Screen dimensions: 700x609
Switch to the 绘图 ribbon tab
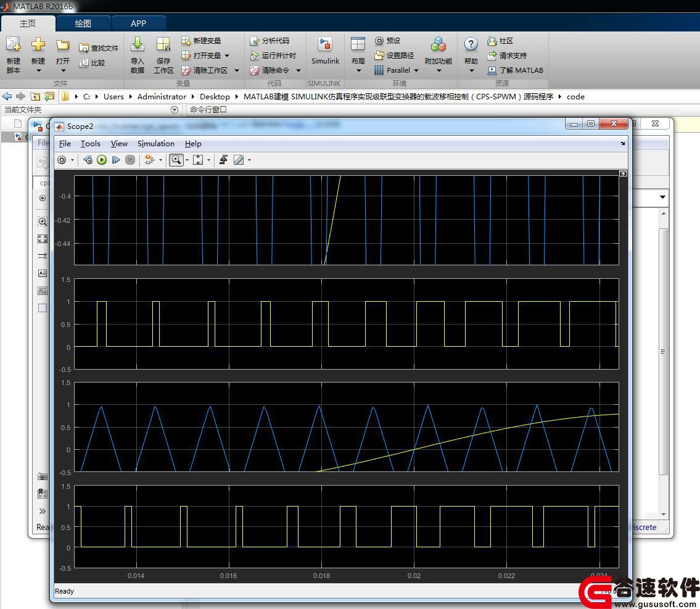(x=83, y=23)
